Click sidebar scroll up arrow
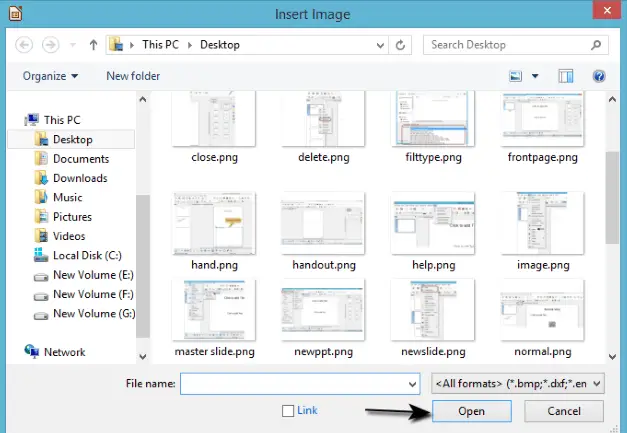 [143, 99]
